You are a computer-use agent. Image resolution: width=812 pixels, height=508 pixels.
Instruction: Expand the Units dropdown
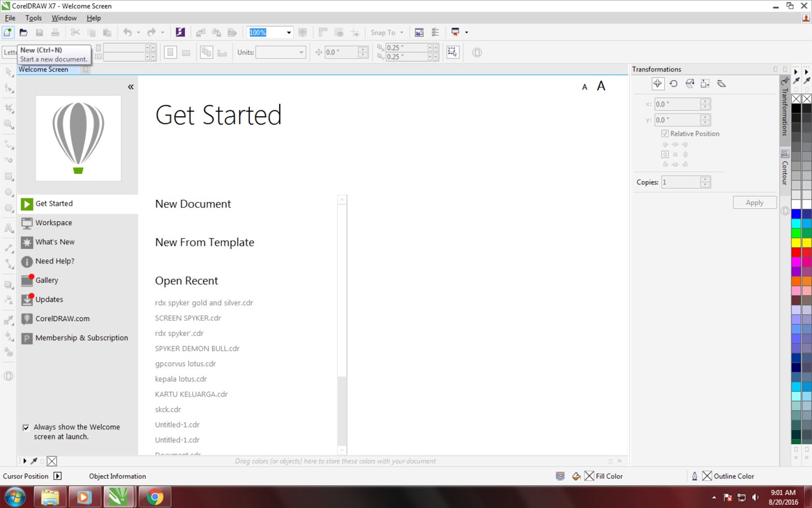click(x=301, y=52)
